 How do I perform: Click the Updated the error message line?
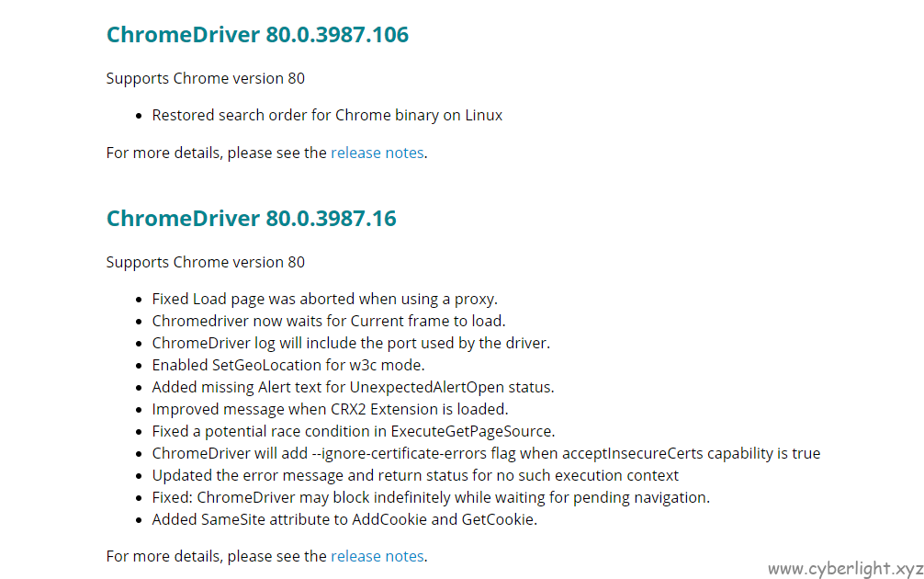pyautogui.click(x=415, y=475)
